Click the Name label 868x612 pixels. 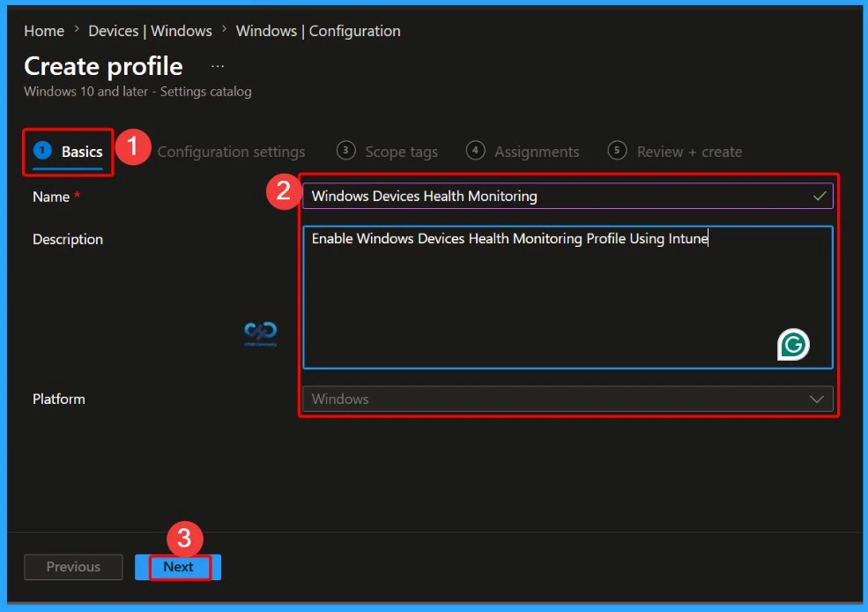click(x=51, y=197)
